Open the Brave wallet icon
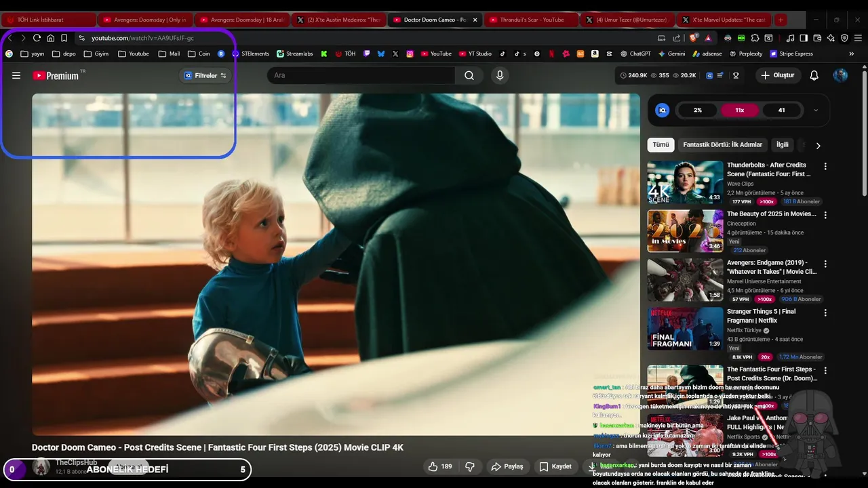This screenshot has width=868, height=488. point(817,38)
